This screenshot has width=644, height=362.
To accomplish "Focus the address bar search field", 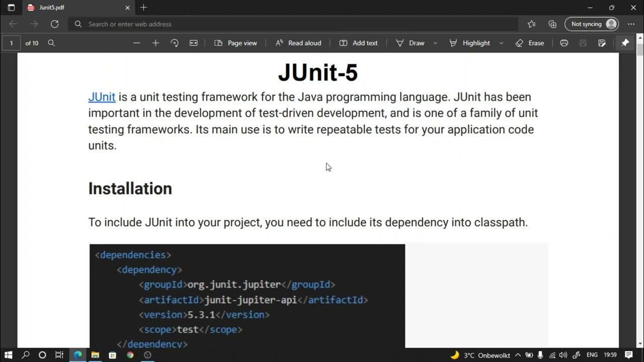I will tap(293, 24).
